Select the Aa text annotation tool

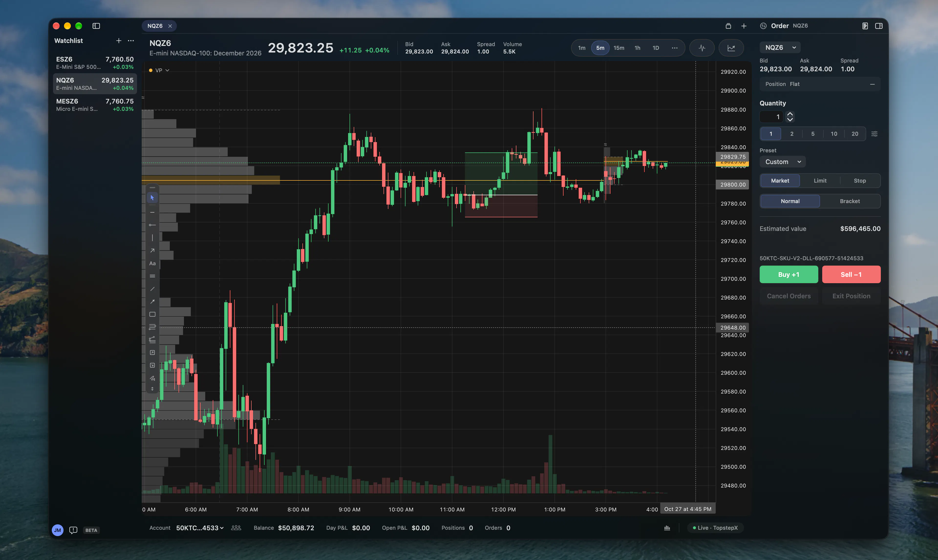152,263
